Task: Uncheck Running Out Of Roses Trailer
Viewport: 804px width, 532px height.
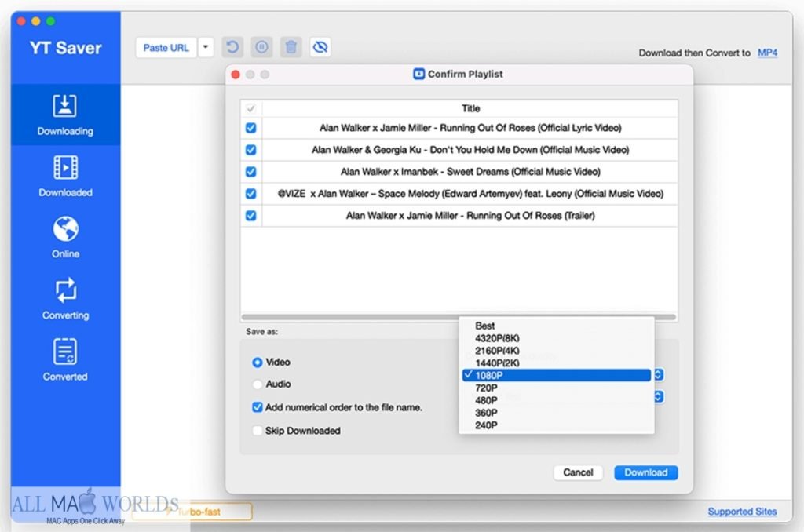Action: (250, 216)
